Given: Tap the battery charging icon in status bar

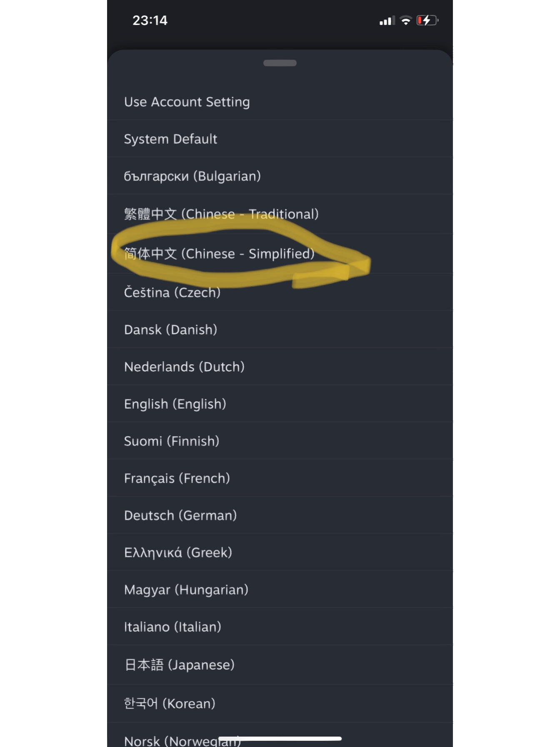Looking at the screenshot, I should tap(427, 20).
